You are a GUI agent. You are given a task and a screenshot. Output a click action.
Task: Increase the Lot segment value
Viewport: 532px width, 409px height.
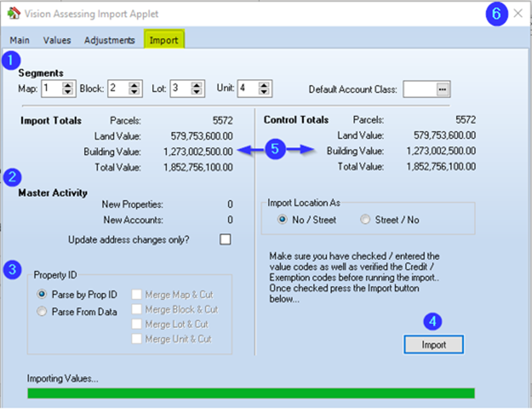pos(197,85)
